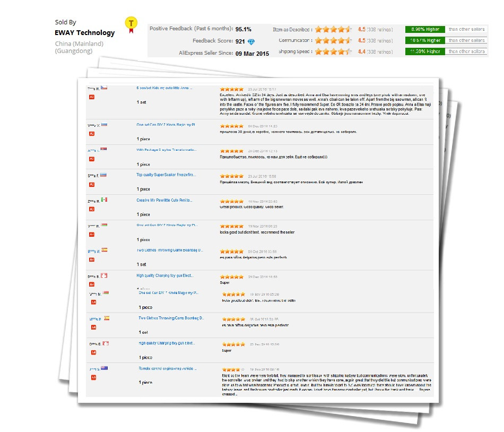This screenshot has width=504, height=432.
Task: Click the red buyer-level badge under S***a F.
Action: point(92,184)
